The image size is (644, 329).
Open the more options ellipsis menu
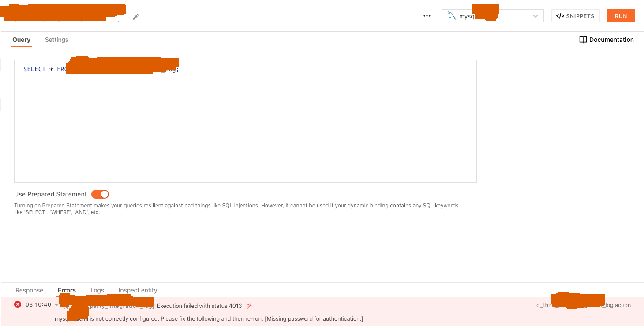pyautogui.click(x=427, y=16)
